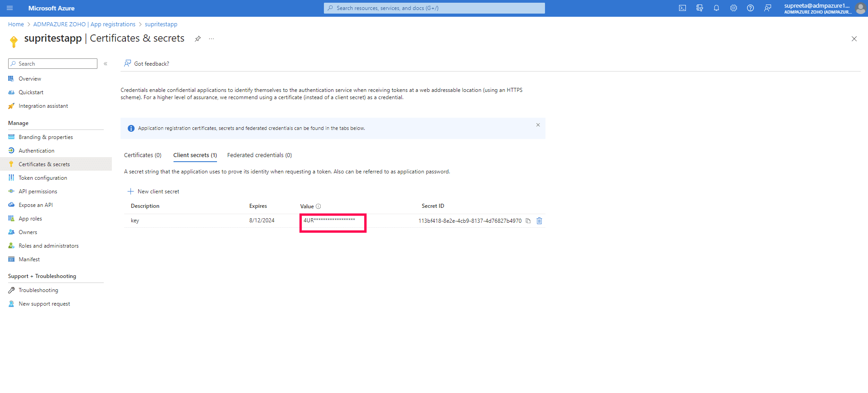Screen dimensions: 868x393
Task: Open the Federated credentials (0) tab
Action: (x=260, y=155)
